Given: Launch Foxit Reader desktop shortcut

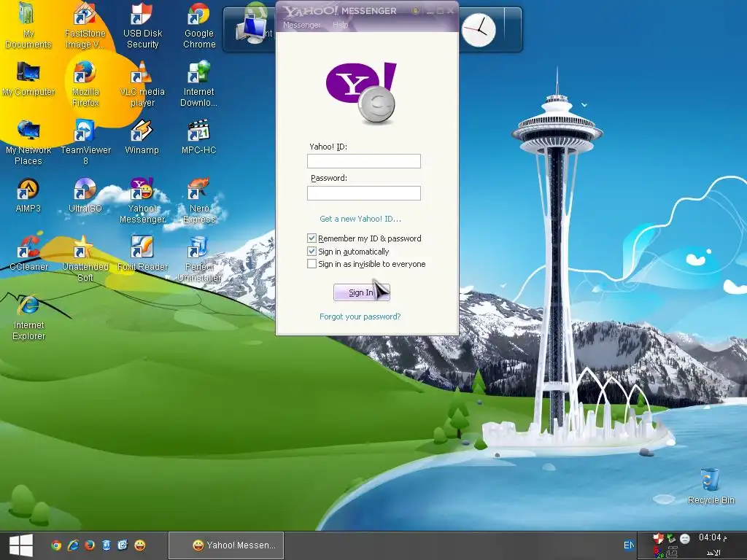Looking at the screenshot, I should [x=142, y=253].
